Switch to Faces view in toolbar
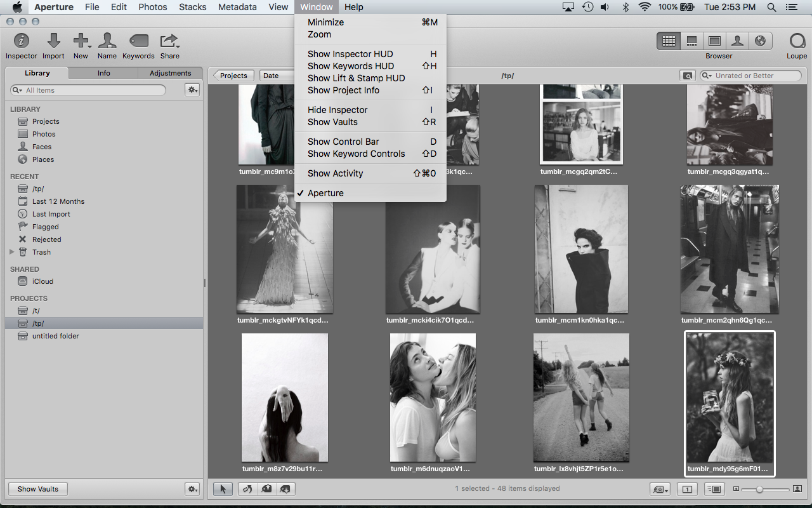812x508 pixels. (737, 41)
